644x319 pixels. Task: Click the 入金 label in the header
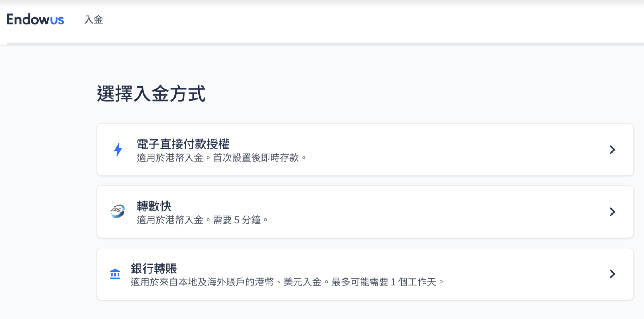click(94, 20)
